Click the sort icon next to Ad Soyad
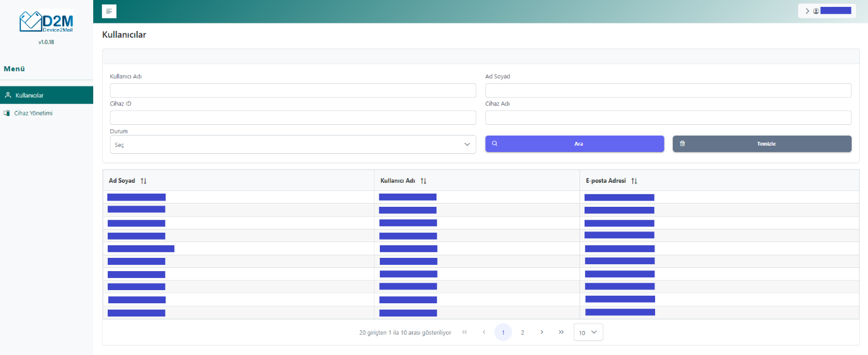 pos(144,181)
